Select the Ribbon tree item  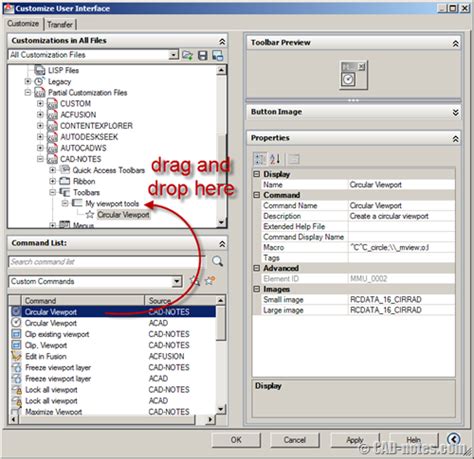[84, 181]
